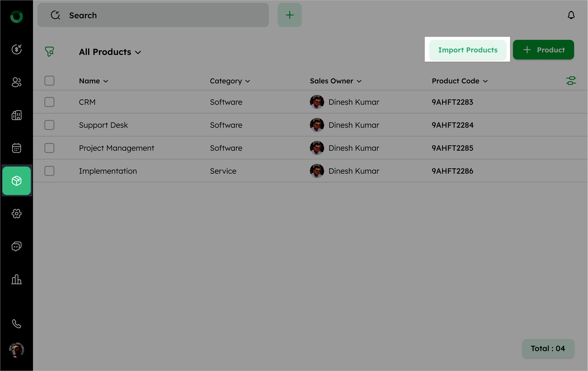Open the user profile avatar in sidebar
This screenshot has width=588, height=371.
point(16,350)
